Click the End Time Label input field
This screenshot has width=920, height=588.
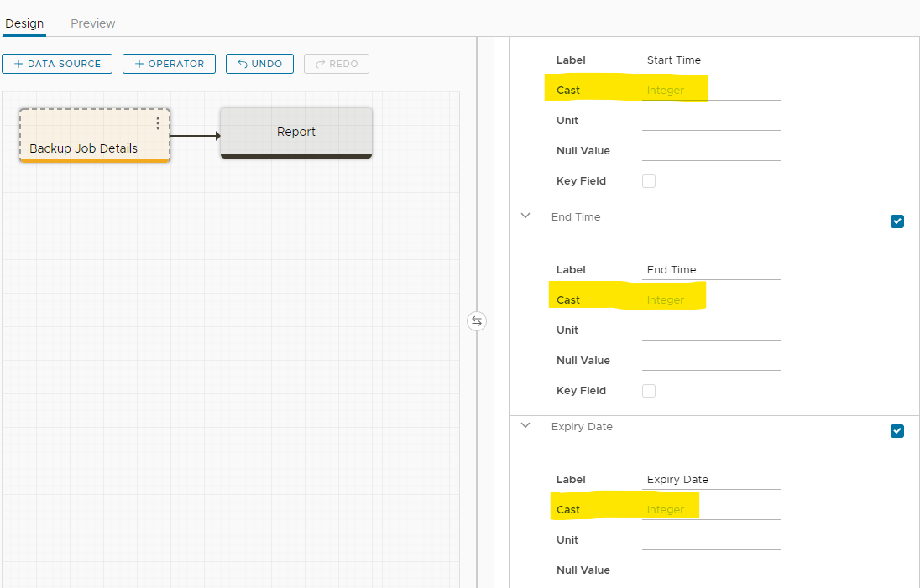point(711,270)
